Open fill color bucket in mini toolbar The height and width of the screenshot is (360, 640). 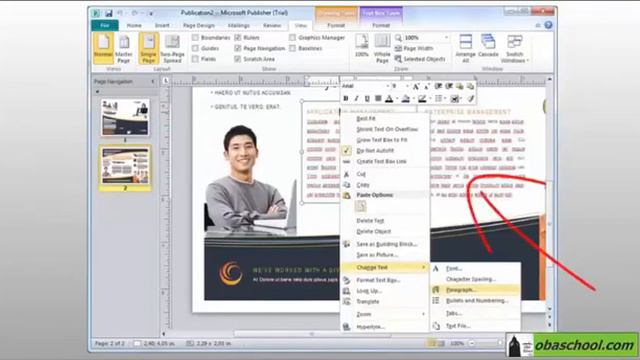tap(407, 98)
